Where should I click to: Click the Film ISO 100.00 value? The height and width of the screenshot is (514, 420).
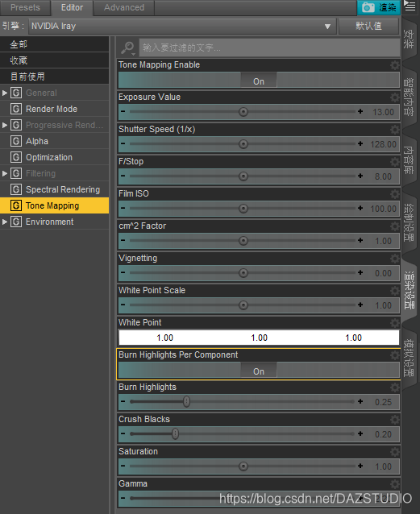[x=383, y=209]
